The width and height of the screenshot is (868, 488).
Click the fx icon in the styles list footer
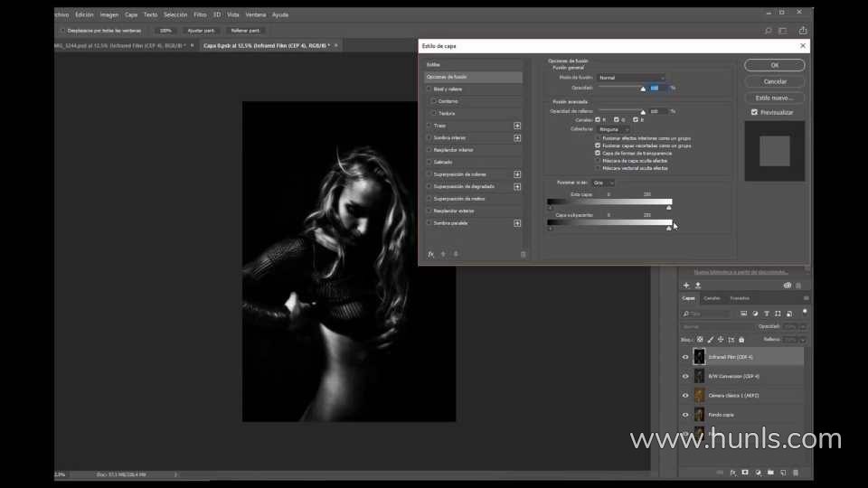[431, 254]
